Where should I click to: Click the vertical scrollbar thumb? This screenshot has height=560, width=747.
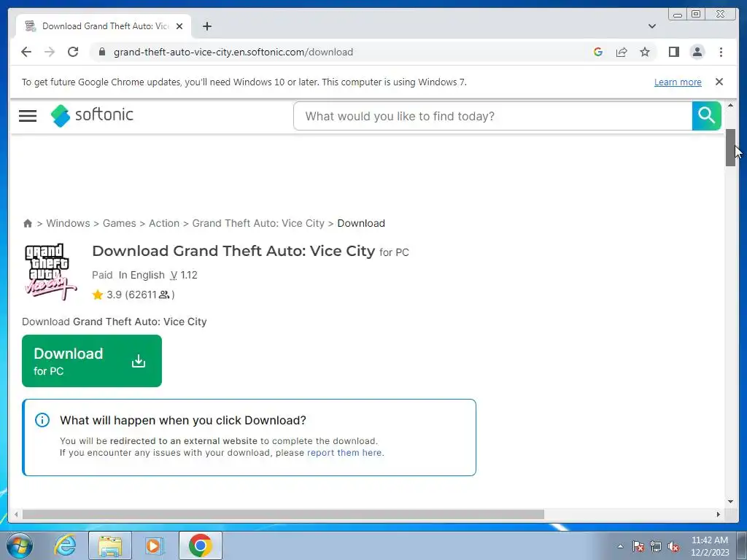coord(730,147)
